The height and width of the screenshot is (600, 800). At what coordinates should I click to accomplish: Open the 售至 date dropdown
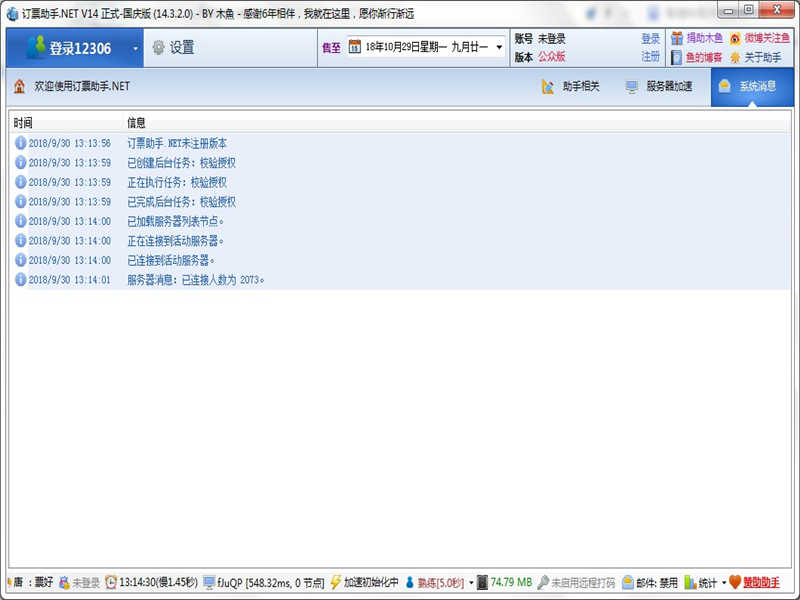point(499,47)
